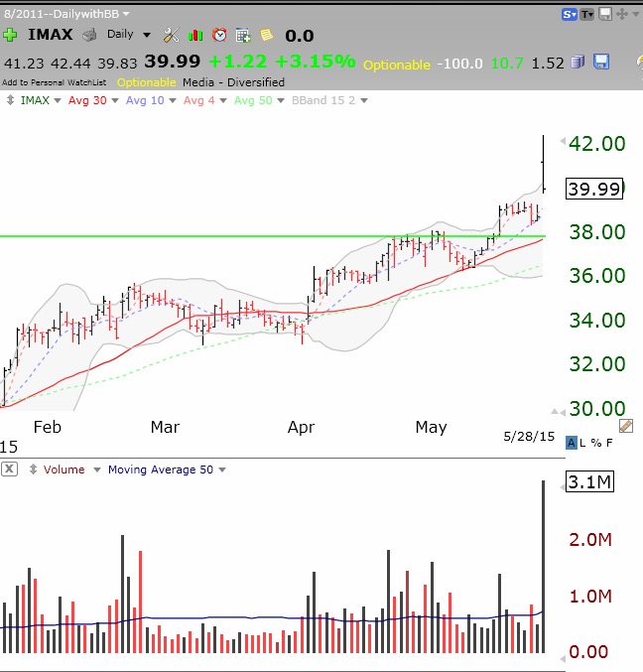The height and width of the screenshot is (672, 643).
Task: Close the Volume pane with X button
Action: (9, 470)
